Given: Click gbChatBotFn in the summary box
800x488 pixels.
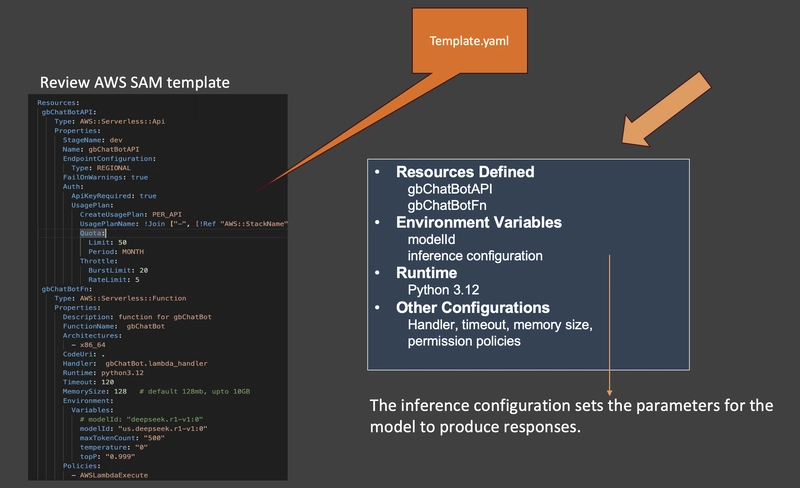Looking at the screenshot, I should point(446,205).
